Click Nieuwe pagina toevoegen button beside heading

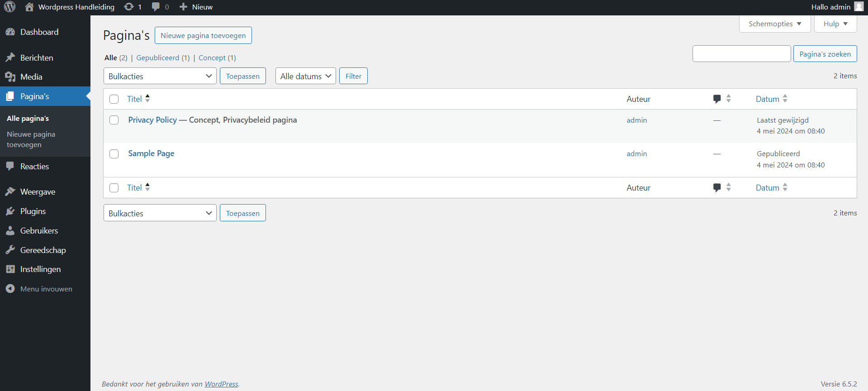point(203,35)
